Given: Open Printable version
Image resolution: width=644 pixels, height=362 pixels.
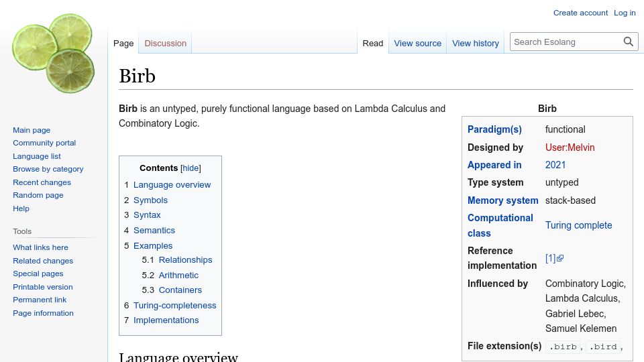Looking at the screenshot, I should [43, 287].
